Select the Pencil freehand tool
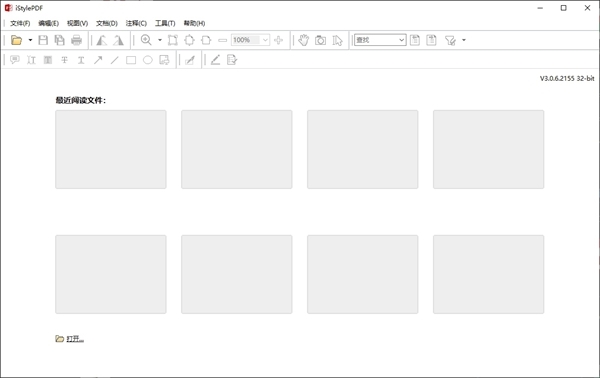The height and width of the screenshot is (378, 600). pyautogui.click(x=215, y=60)
